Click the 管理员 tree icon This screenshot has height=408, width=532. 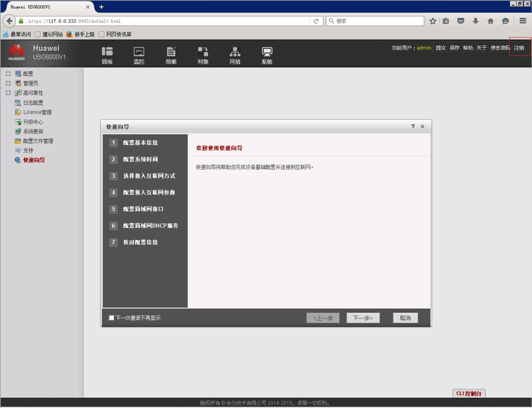(18, 83)
